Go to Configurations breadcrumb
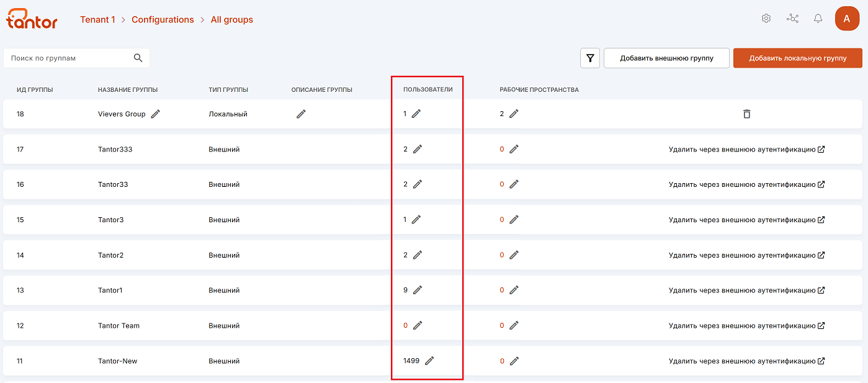Screen dimensions: 868x383 point(163,20)
